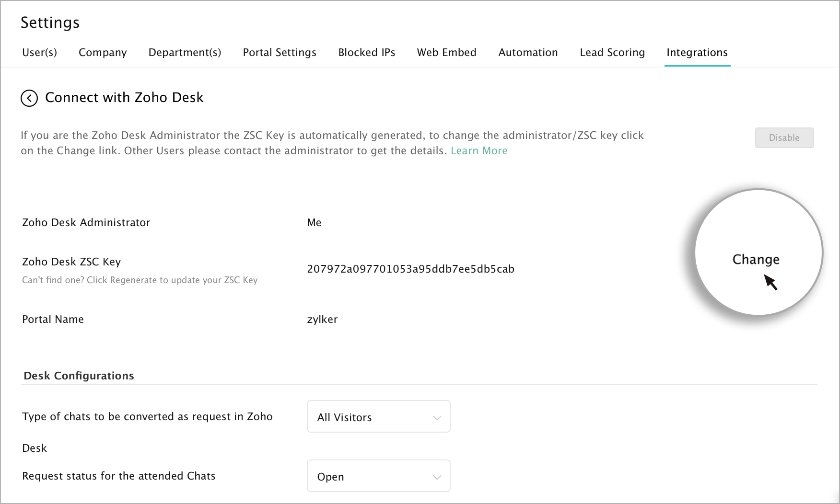The width and height of the screenshot is (840, 504).
Task: Select the Integrations tab
Action: 697,52
